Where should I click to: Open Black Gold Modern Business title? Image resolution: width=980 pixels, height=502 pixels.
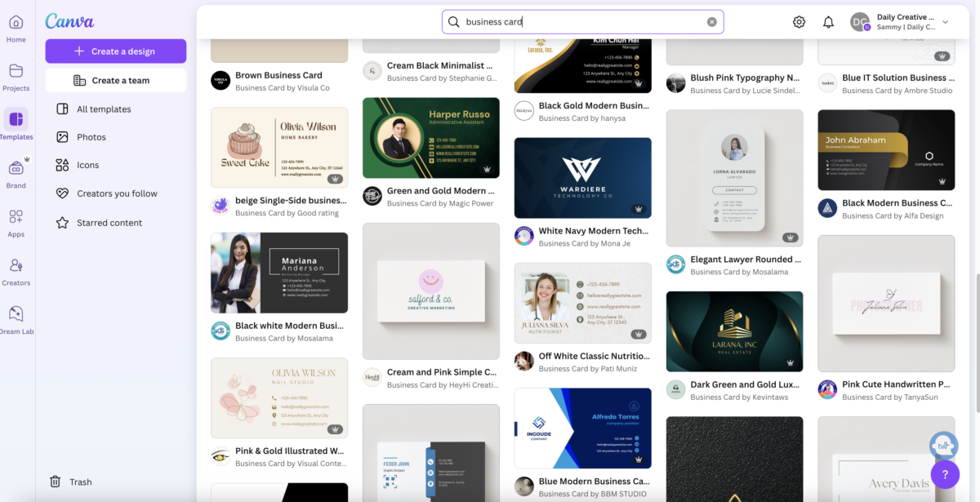(x=594, y=105)
